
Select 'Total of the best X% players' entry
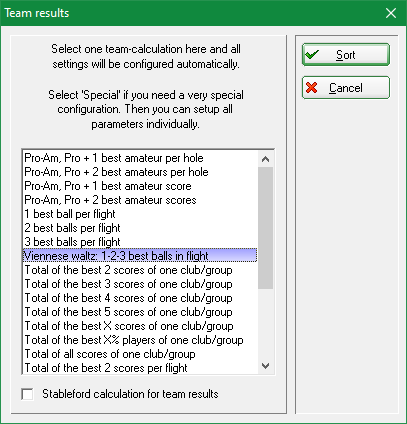(140, 340)
